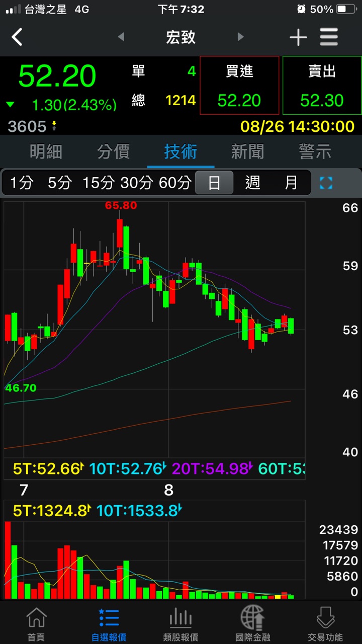This screenshot has width=362, height=644.
Task: Select the 週 weekly interval
Action: (252, 183)
